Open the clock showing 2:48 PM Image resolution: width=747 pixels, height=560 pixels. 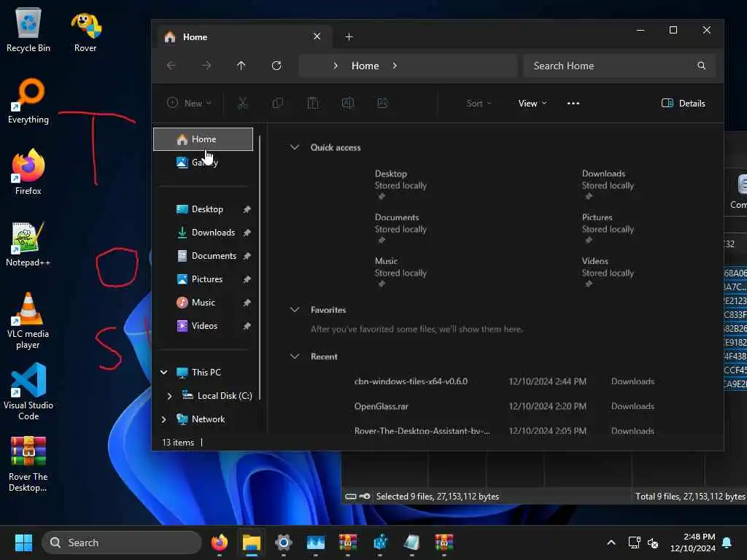click(693, 542)
